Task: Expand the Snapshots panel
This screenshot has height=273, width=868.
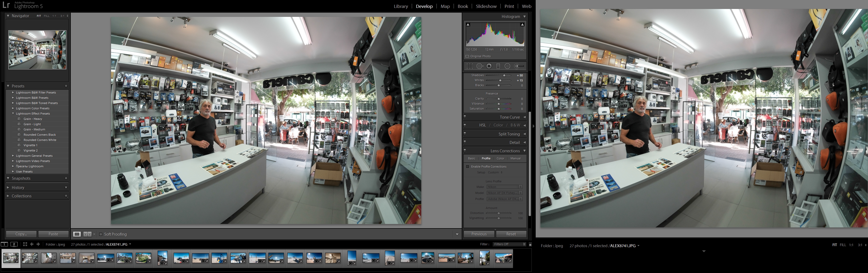Action: coord(8,178)
